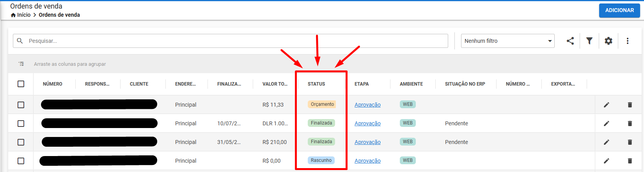Click the Finalizada badge dated 31/05
This screenshot has height=172, width=644.
(x=321, y=142)
